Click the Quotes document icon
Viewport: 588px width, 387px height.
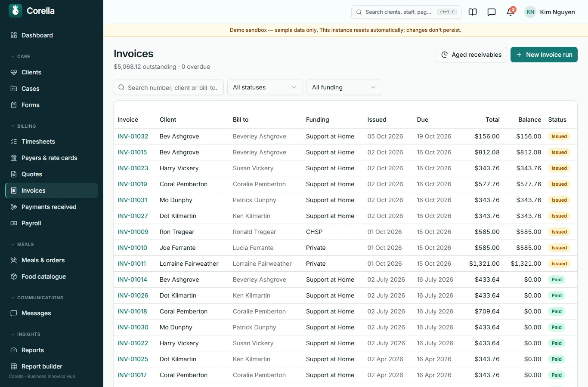[x=14, y=174]
